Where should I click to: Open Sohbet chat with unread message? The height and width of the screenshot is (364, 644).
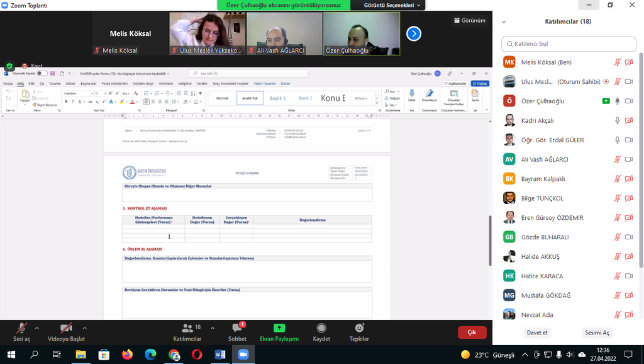tap(237, 328)
